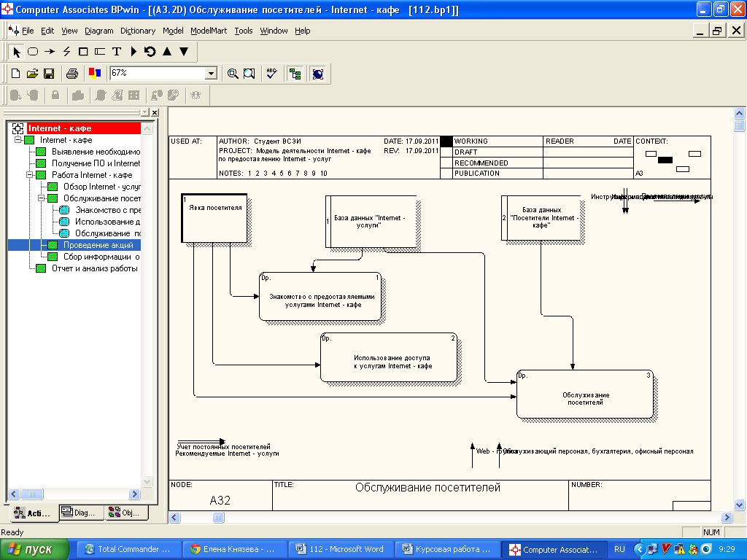747x560 pixels.
Task: Select Обзор Internet - услуг tree item
Action: click(102, 187)
